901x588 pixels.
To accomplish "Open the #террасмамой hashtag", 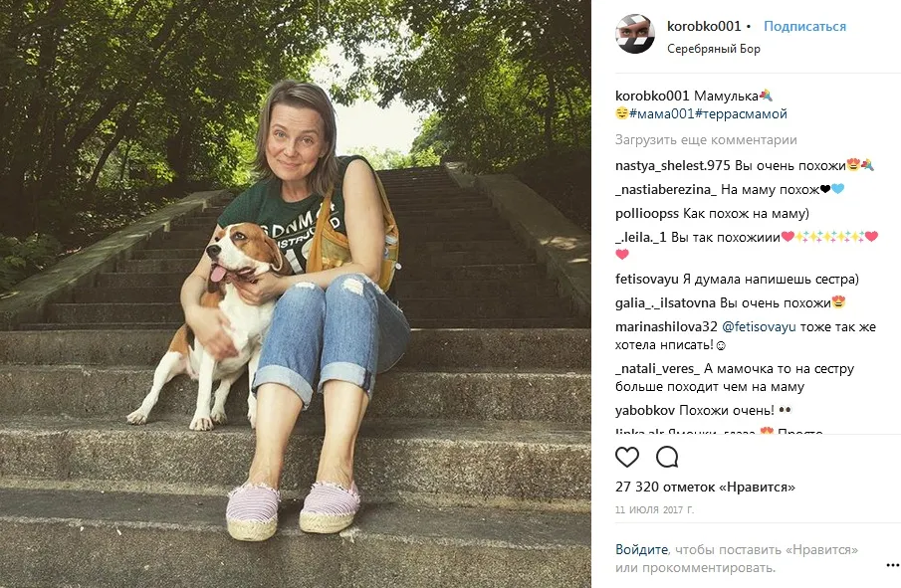I will (742, 113).
